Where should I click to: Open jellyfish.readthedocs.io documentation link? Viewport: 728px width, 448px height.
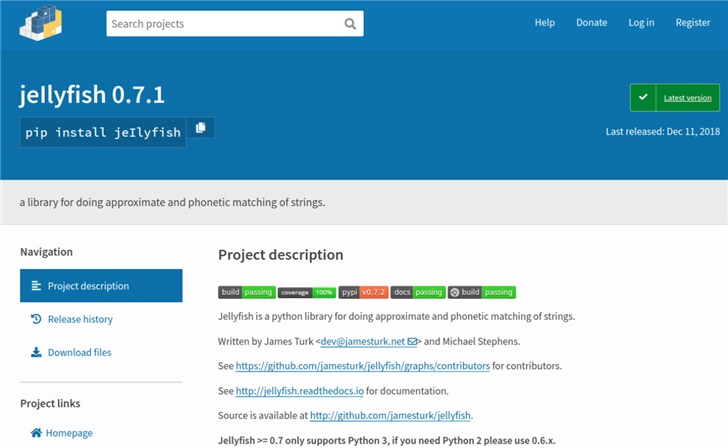299,391
